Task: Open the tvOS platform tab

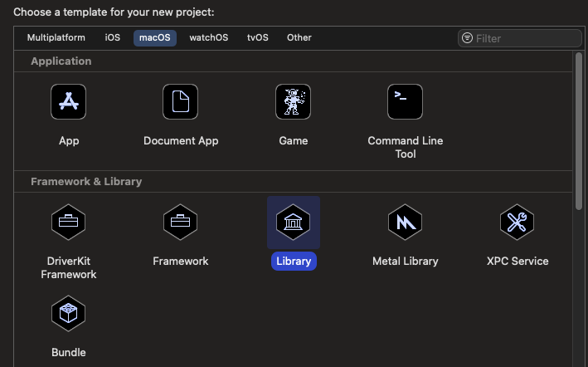Action: (257, 37)
